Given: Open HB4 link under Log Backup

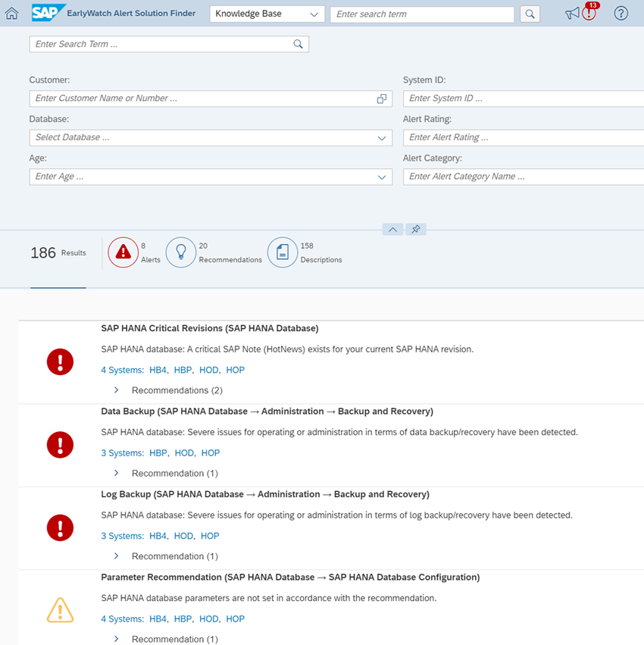Looking at the screenshot, I should (x=158, y=536).
